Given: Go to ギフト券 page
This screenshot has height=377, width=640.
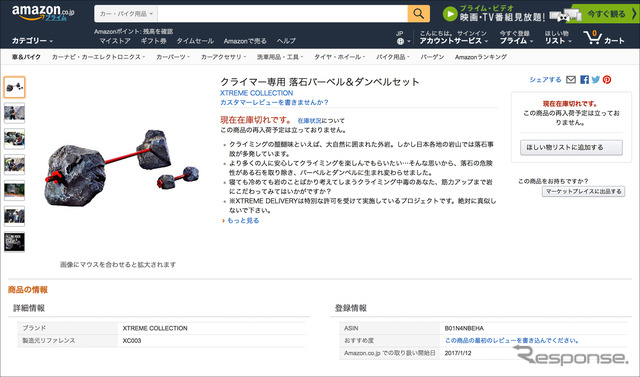Looking at the screenshot, I should tap(153, 41).
